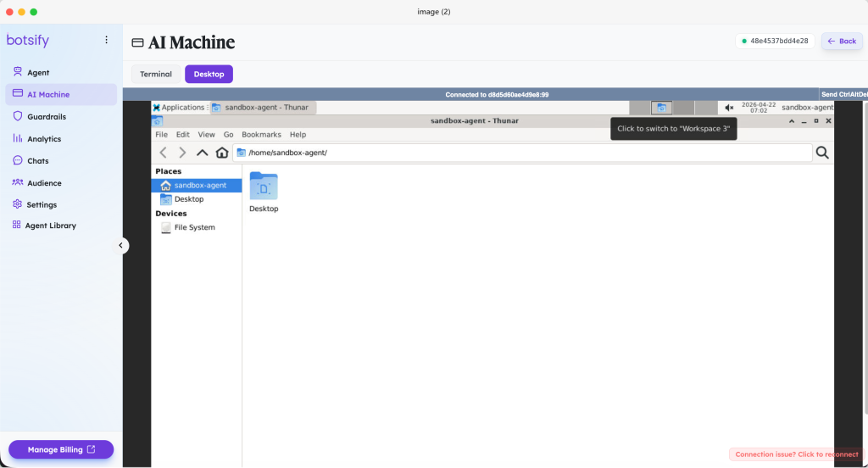Go to home folder in Thunar
868x468 pixels.
click(x=222, y=153)
